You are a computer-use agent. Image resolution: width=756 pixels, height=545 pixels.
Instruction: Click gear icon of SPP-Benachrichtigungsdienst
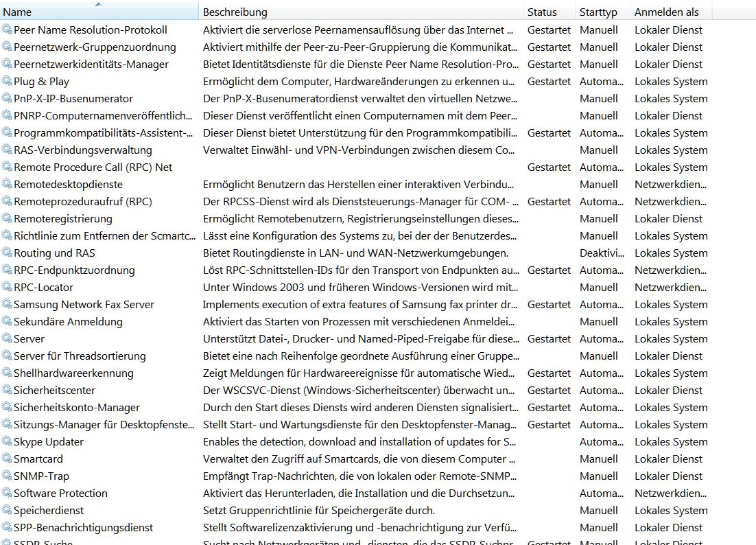(x=7, y=527)
